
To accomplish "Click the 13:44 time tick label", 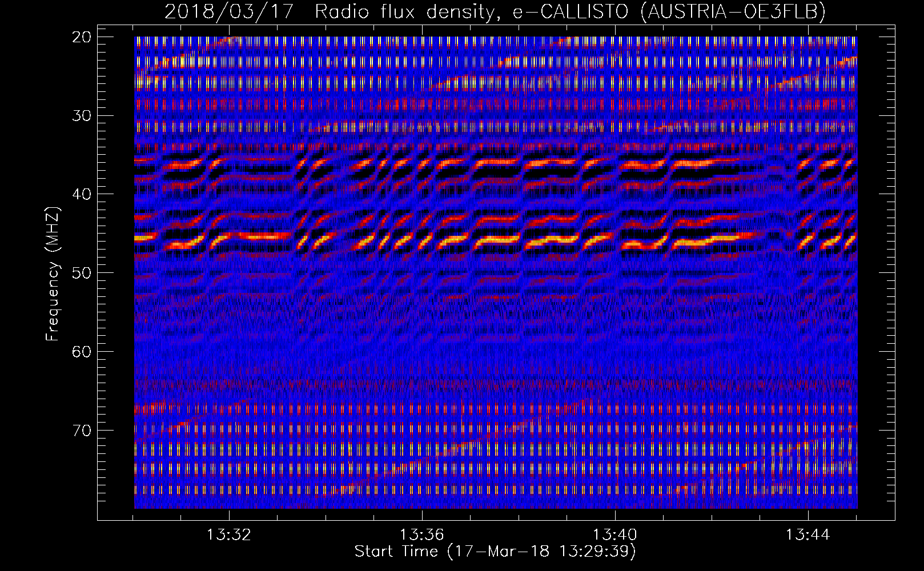I will [808, 535].
